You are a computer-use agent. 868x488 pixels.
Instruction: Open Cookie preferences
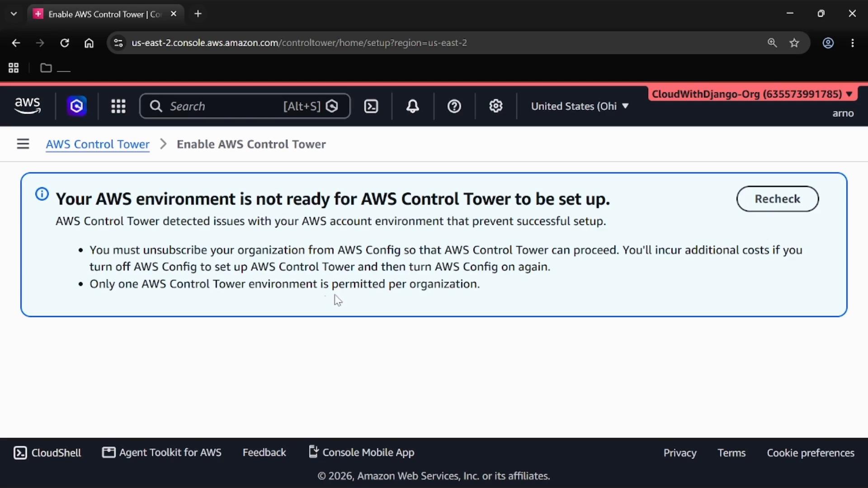point(811,453)
